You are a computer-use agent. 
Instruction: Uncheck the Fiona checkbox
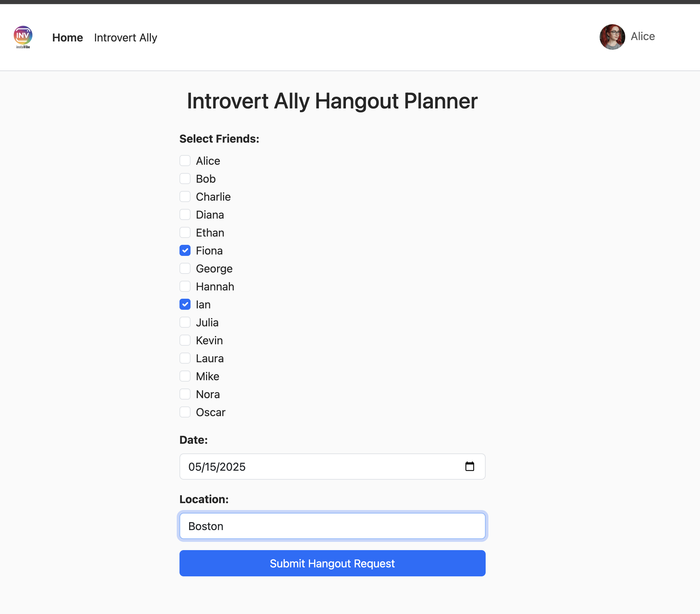click(x=185, y=250)
